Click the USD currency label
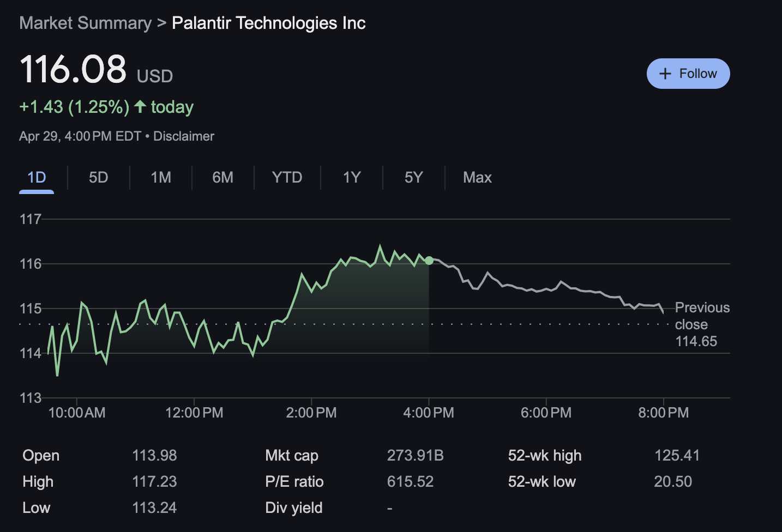 [155, 76]
